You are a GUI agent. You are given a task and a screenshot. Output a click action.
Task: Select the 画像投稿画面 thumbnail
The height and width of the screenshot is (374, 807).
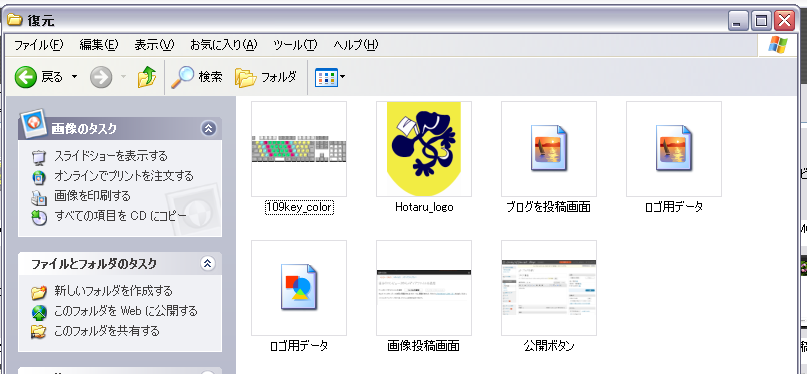click(424, 288)
